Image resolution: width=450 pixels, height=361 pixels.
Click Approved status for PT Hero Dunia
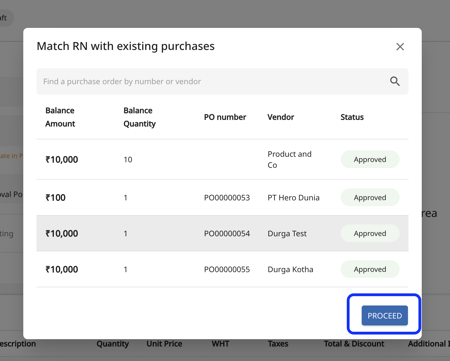pyautogui.click(x=370, y=198)
